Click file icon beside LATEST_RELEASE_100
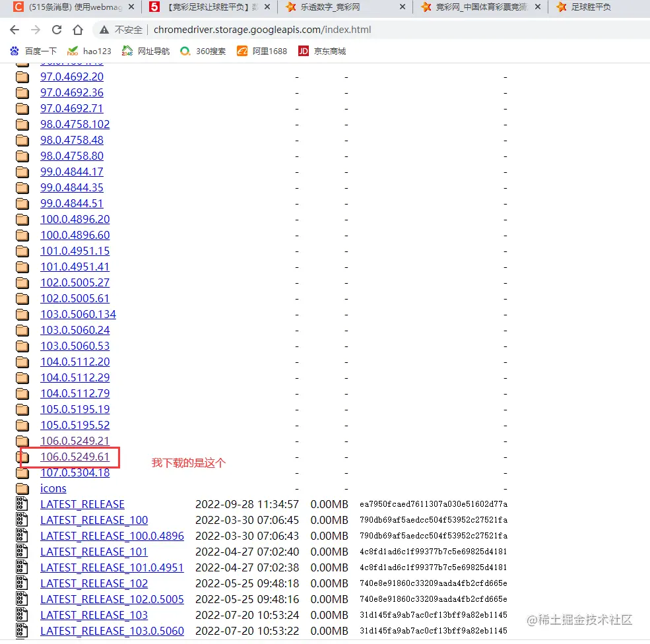 click(22, 520)
